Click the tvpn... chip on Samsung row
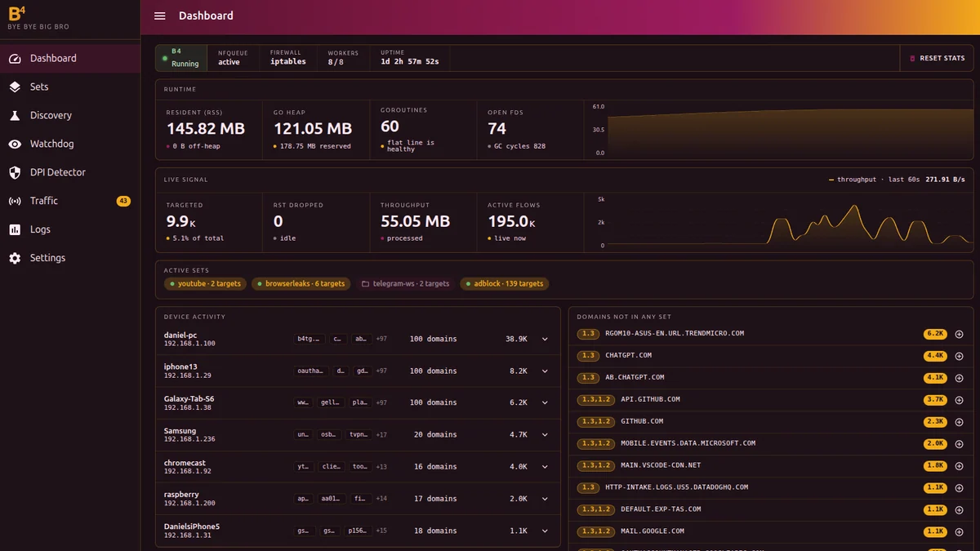This screenshot has width=980, height=551. click(360, 435)
